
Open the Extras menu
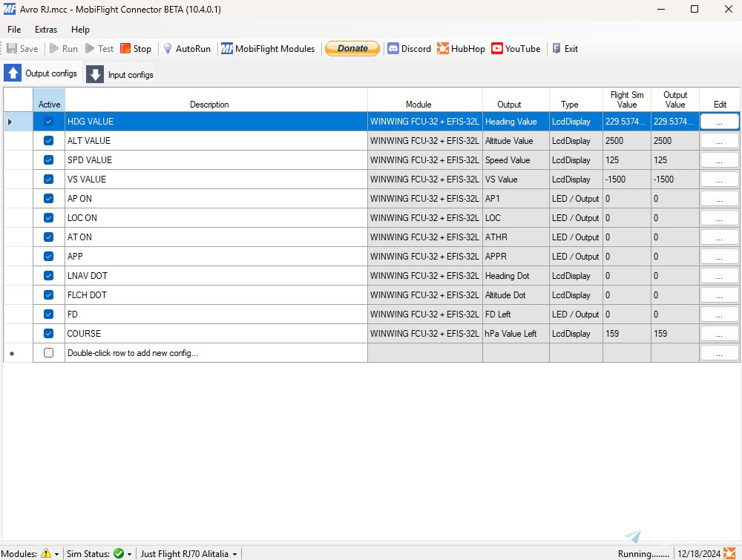[46, 30]
